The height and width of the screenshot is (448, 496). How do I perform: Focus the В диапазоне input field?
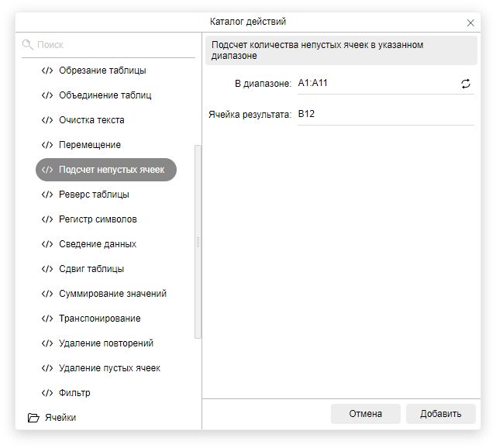[376, 83]
